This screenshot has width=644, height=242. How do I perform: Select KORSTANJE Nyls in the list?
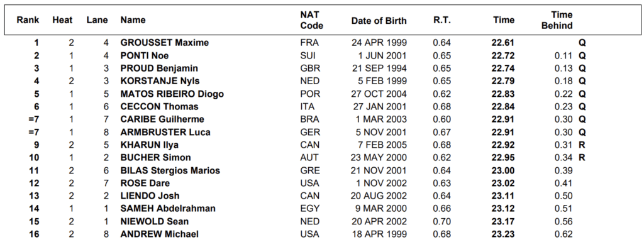pos(160,81)
